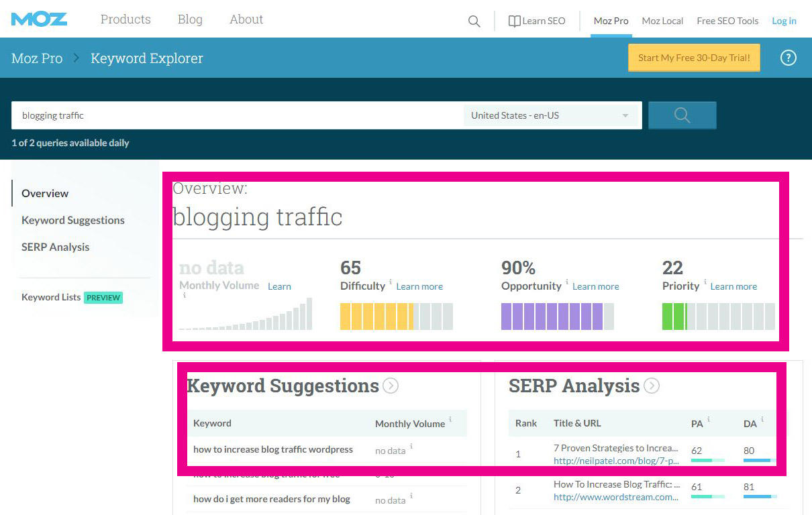Click PA value 62 in SERP table
Screen dimensions: 812x515
pos(697,451)
